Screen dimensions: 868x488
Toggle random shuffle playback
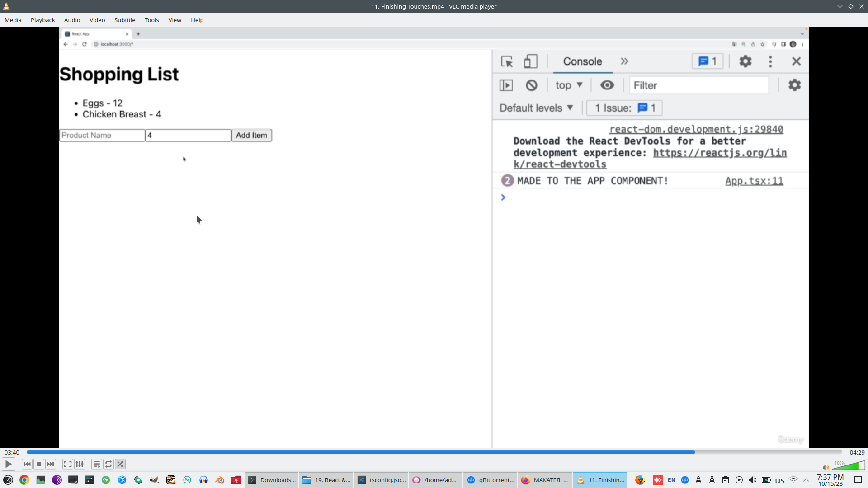[x=120, y=464]
